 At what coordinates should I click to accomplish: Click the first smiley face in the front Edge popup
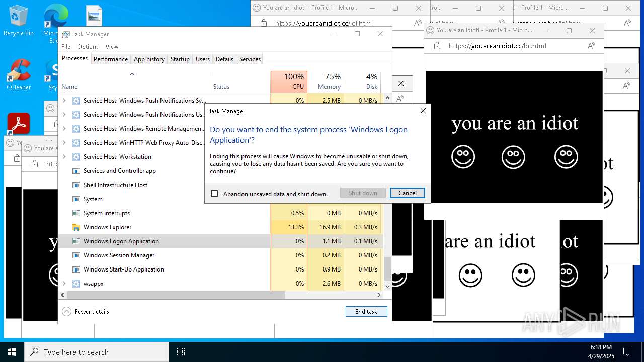click(x=463, y=157)
